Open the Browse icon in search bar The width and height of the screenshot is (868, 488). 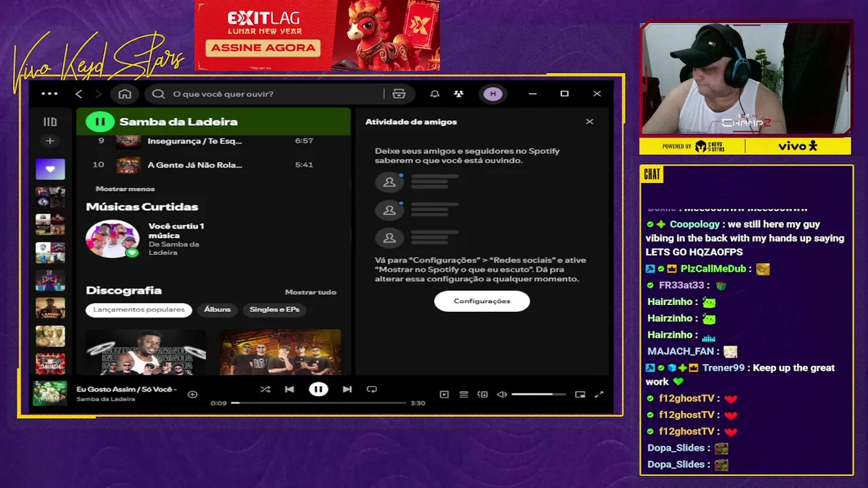pos(399,94)
